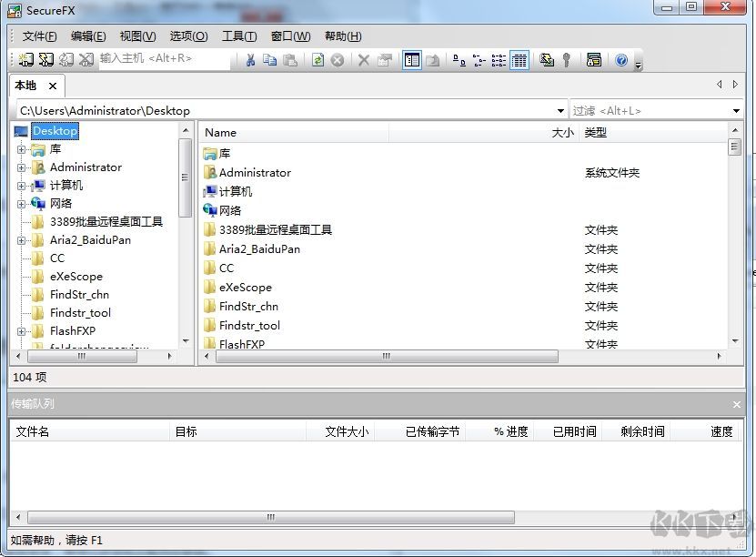Switch to Large Icons view
This screenshot has width=756, height=557.
[x=459, y=60]
